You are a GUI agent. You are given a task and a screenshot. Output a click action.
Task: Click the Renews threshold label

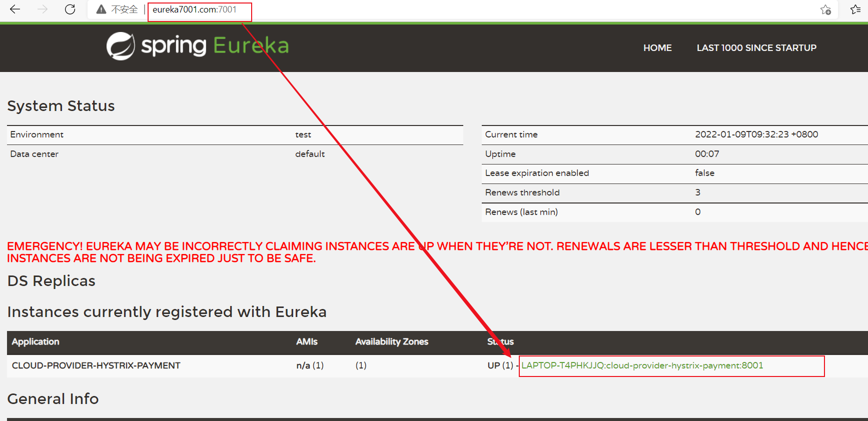tap(522, 192)
